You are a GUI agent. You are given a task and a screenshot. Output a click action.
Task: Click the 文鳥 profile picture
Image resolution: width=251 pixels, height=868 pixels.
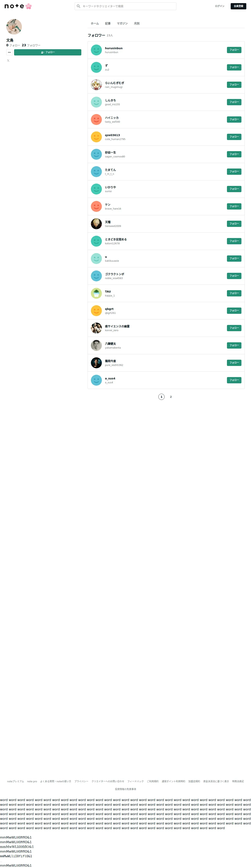click(14, 27)
